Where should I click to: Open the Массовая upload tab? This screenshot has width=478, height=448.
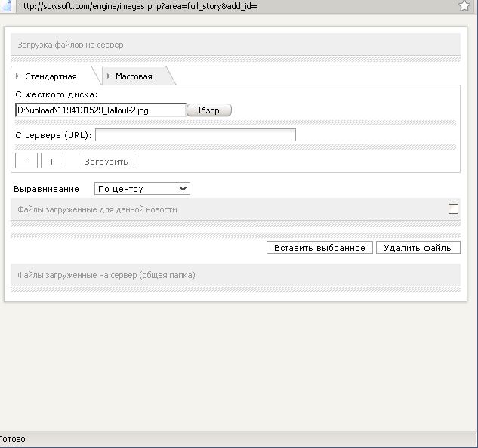tap(134, 76)
